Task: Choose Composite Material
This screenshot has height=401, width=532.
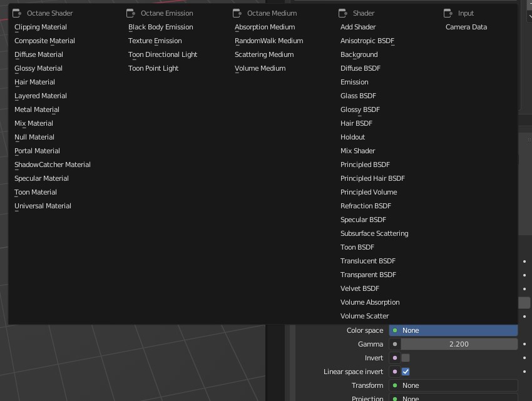Action: pos(44,41)
